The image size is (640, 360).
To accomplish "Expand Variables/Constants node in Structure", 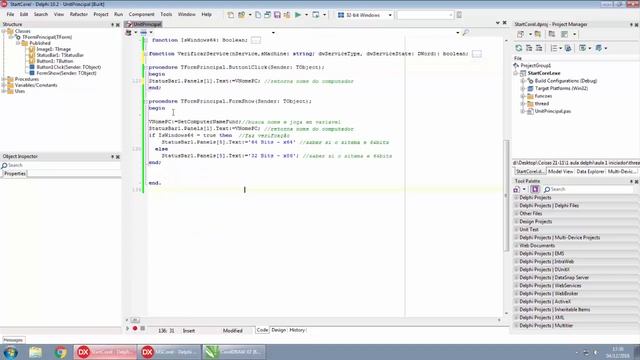I will click(4, 85).
